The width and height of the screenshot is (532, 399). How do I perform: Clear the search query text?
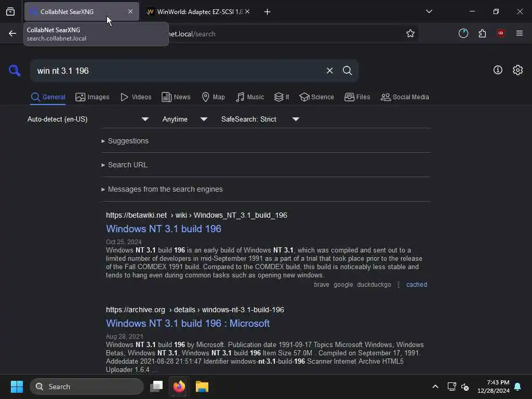(329, 71)
